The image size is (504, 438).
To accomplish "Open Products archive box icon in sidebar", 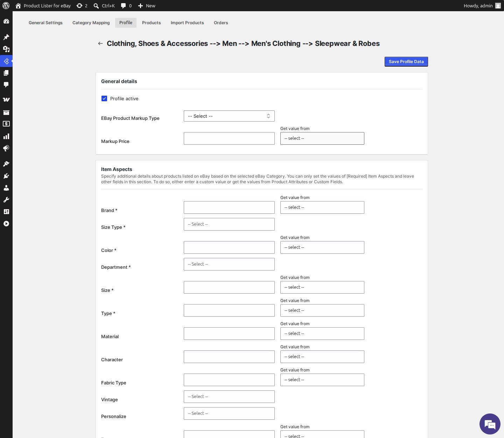I will coord(6,112).
